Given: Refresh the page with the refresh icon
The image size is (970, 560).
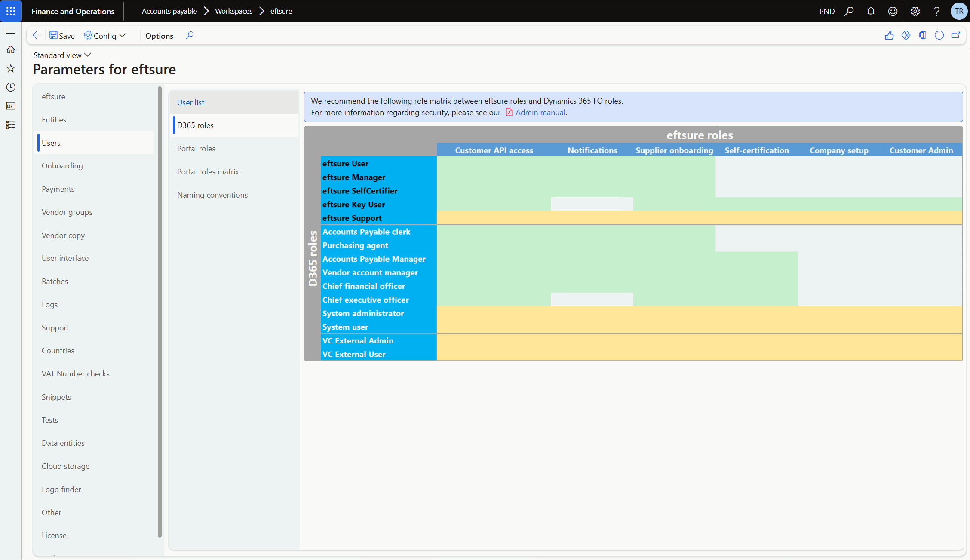Looking at the screenshot, I should pyautogui.click(x=939, y=35).
